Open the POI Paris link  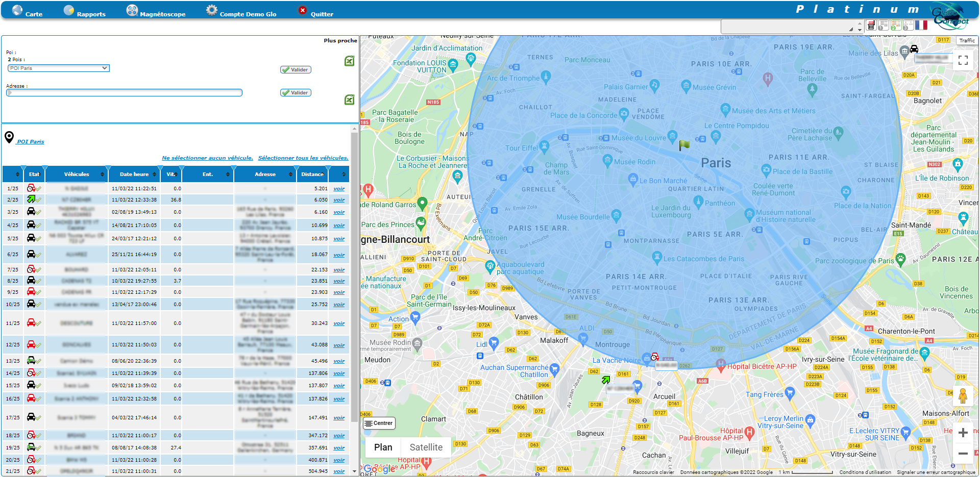pos(31,142)
